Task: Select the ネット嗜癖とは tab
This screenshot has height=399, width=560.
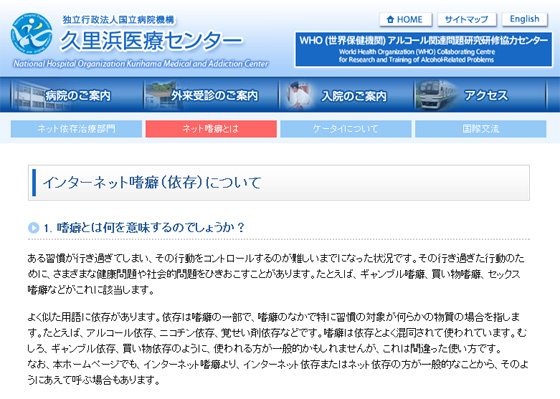Action: coord(211,129)
